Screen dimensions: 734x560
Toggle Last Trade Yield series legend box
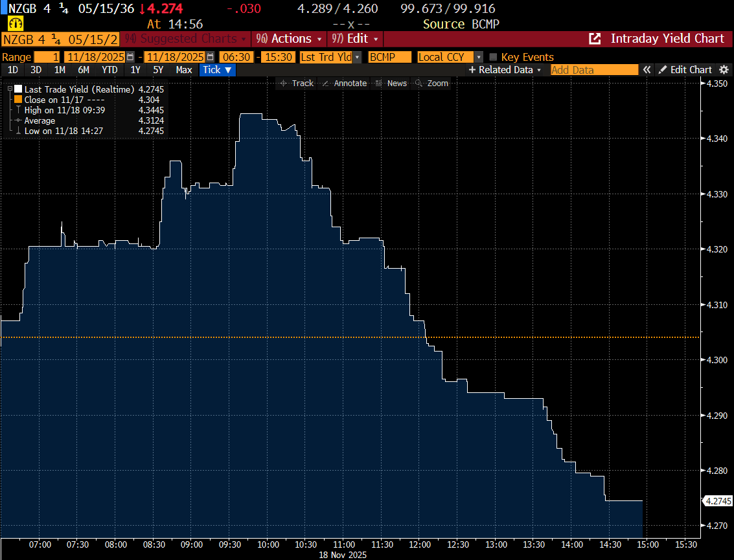click(x=17, y=89)
